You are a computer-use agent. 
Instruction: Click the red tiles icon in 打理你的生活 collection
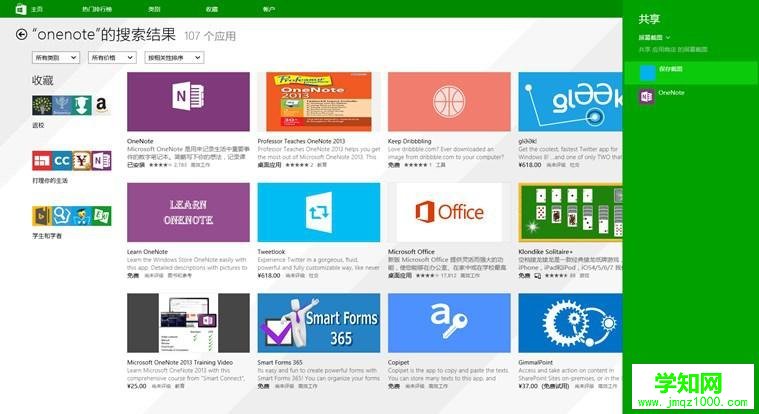point(42,161)
